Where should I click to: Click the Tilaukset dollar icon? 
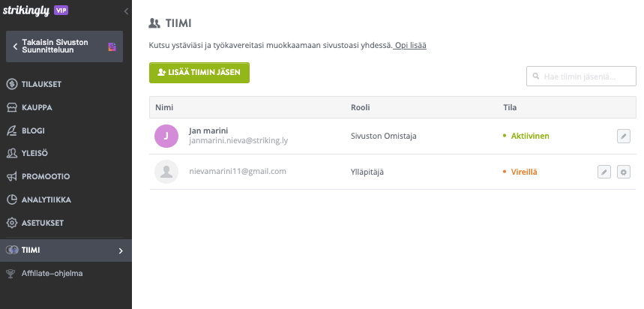click(x=12, y=84)
